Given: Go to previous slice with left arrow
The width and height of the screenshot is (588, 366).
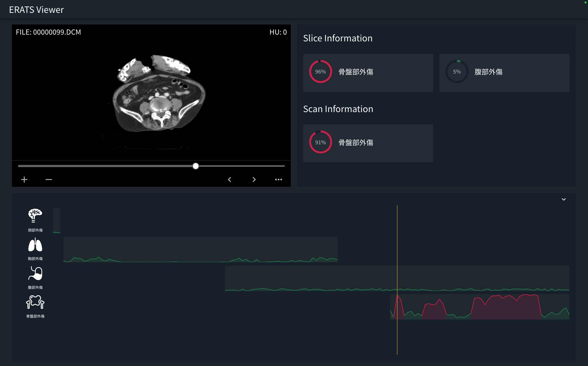Looking at the screenshot, I should click(230, 179).
